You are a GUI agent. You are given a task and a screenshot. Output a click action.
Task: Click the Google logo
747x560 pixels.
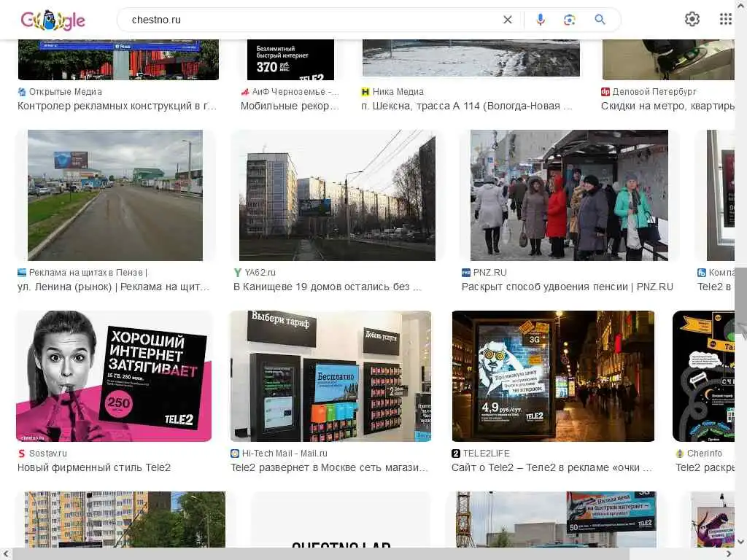click(x=53, y=20)
